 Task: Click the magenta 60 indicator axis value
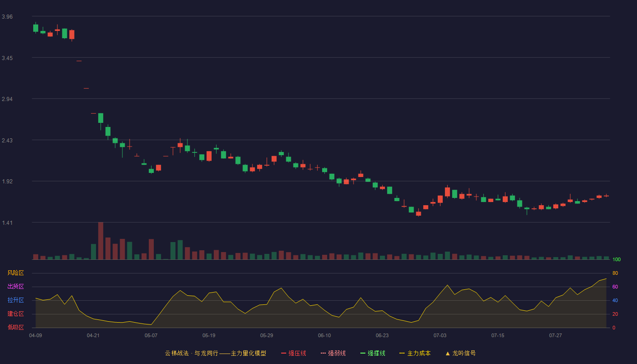615,287
